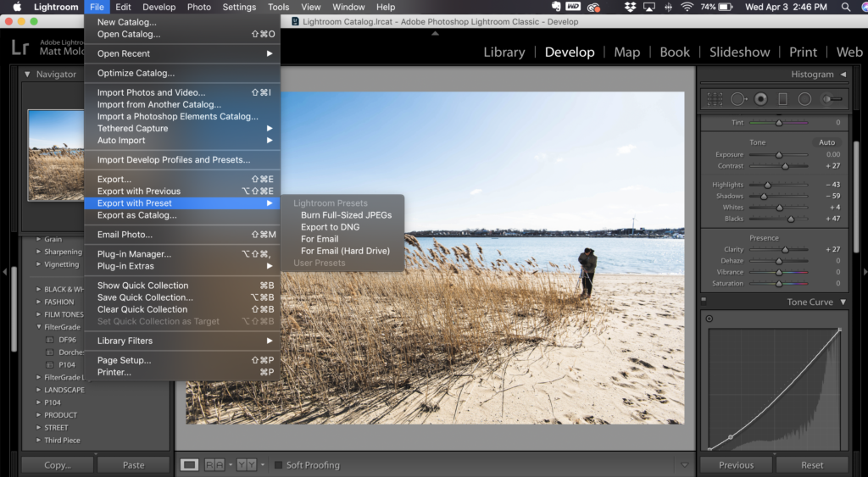Click the Auto tone button
The height and width of the screenshot is (477, 868).
(x=826, y=142)
